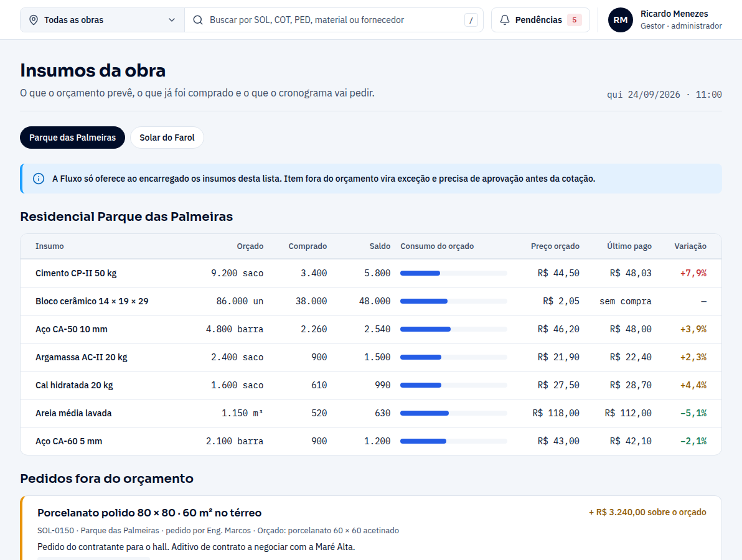Image resolution: width=742 pixels, height=560 pixels.
Task: Select the Areia média lavada row name
Action: click(73, 413)
